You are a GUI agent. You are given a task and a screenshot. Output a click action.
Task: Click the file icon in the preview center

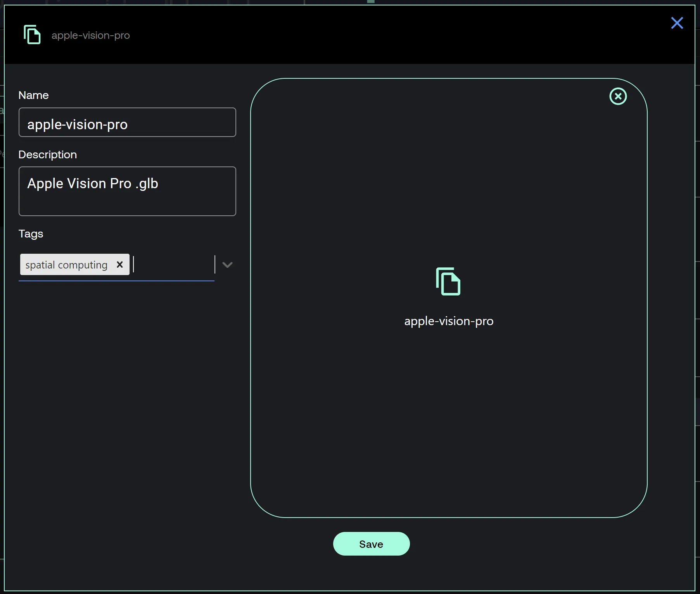[448, 281]
